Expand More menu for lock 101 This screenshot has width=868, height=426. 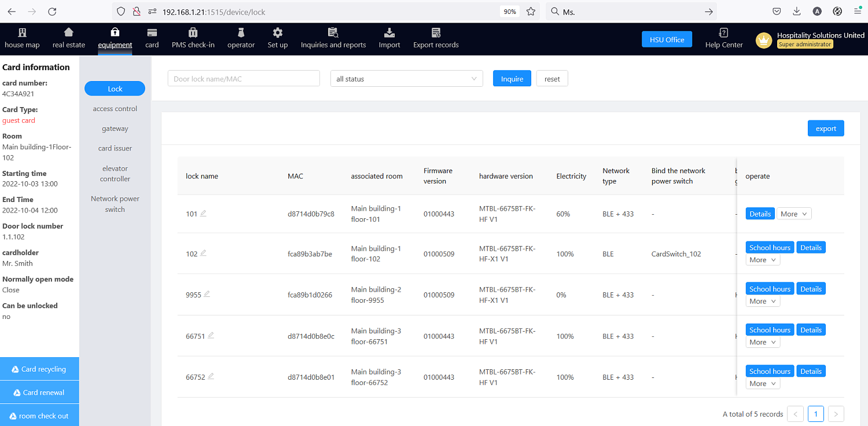pos(793,214)
